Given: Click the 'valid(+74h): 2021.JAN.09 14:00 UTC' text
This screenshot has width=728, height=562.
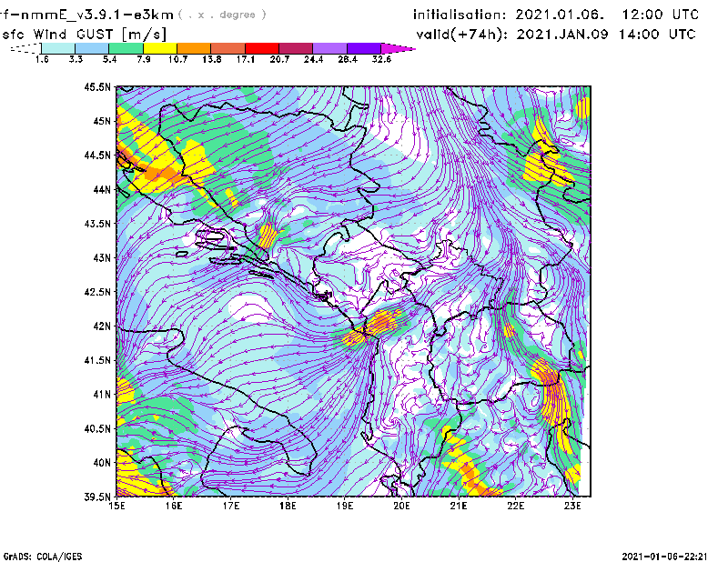Looking at the screenshot, I should pos(556,35).
